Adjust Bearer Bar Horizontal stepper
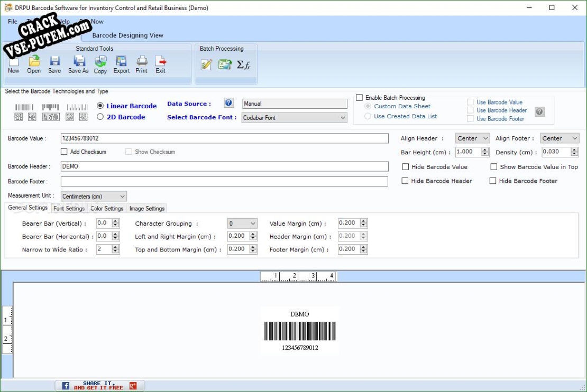This screenshot has height=392, width=587. [x=115, y=236]
